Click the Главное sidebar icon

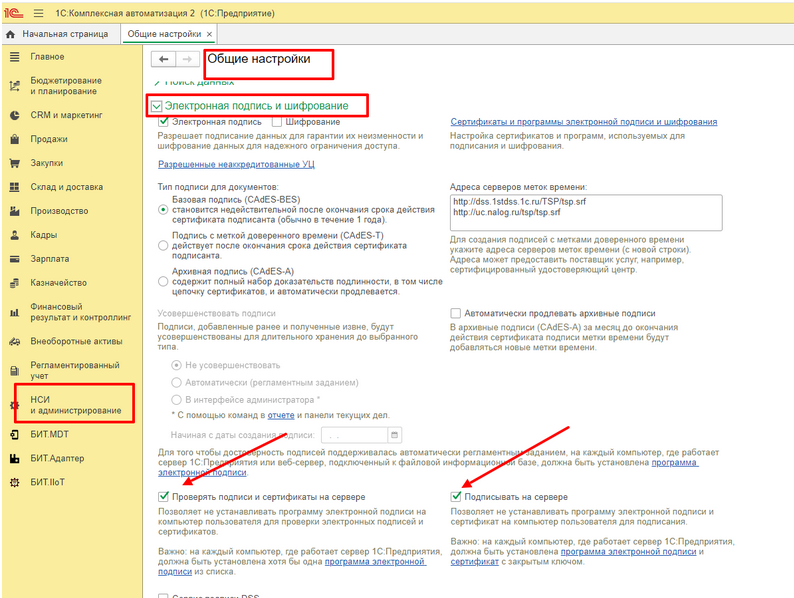coord(15,57)
